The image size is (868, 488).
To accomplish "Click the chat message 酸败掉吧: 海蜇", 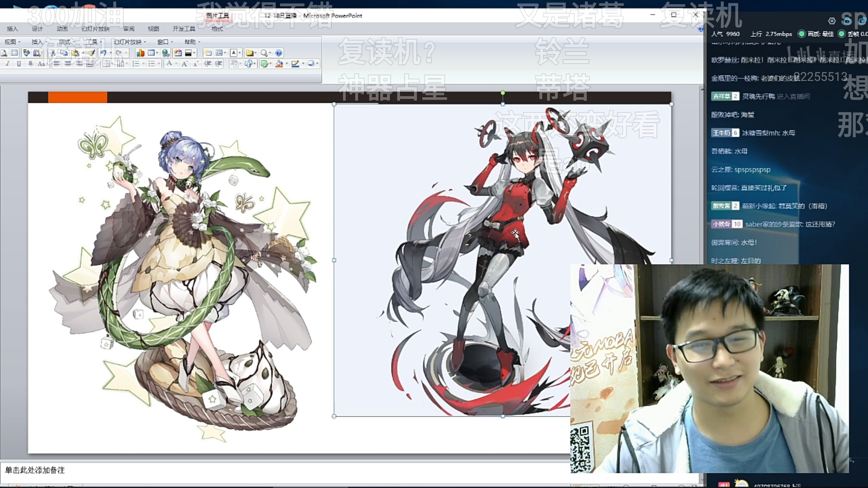I will [x=732, y=115].
